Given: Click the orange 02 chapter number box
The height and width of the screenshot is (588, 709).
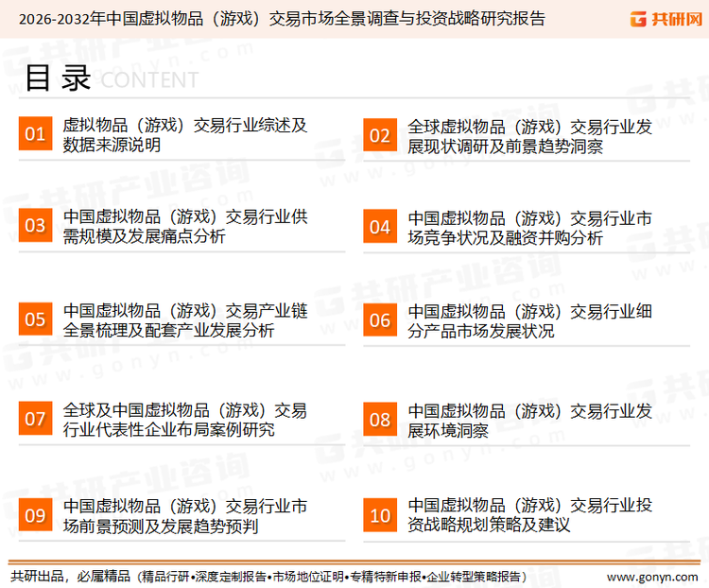Looking at the screenshot, I should pyautogui.click(x=380, y=135).
